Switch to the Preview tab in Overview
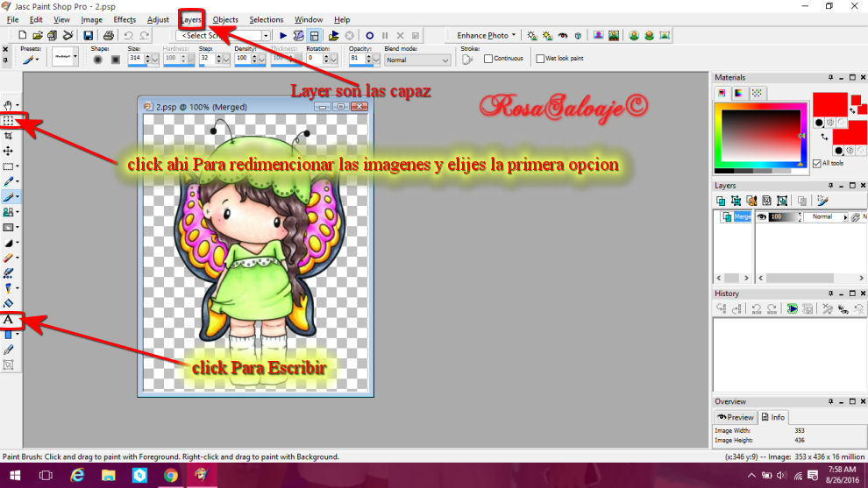868x488 pixels. click(x=735, y=417)
